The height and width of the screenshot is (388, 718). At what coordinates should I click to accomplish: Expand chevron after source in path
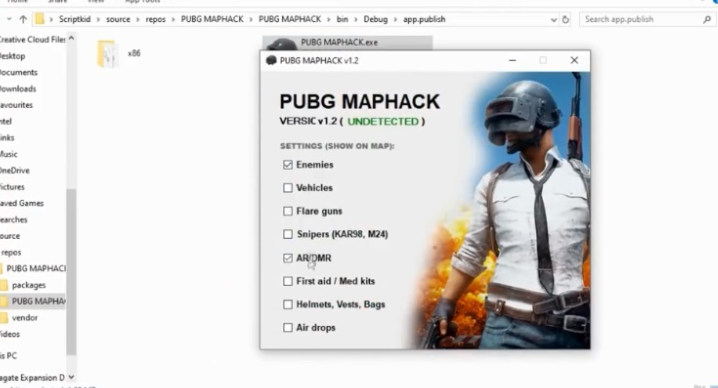click(x=139, y=19)
